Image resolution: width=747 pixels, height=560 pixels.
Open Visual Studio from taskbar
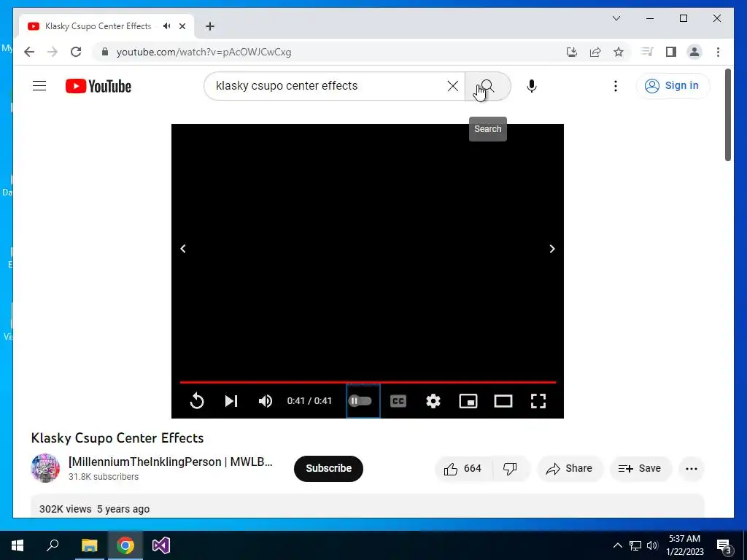pyautogui.click(x=161, y=545)
